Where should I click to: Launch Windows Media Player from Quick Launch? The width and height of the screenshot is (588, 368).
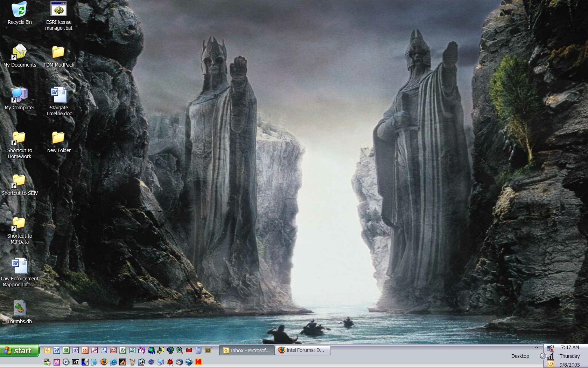(66, 362)
